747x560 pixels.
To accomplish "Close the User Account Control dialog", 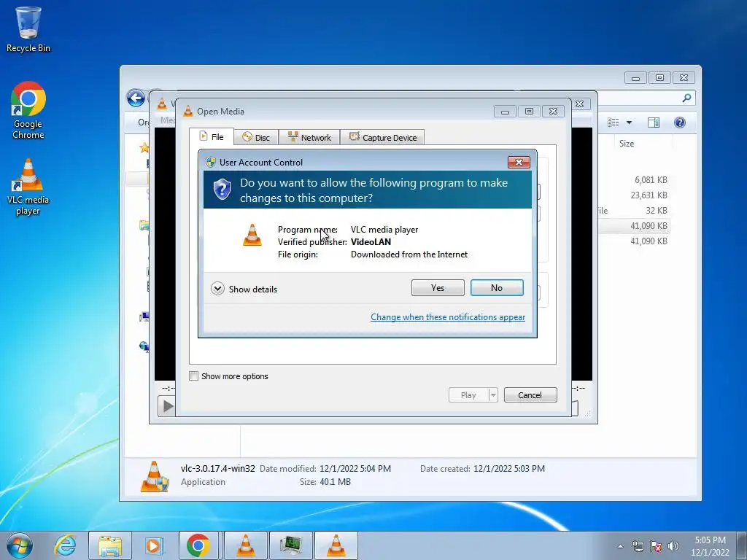I will pos(519,163).
